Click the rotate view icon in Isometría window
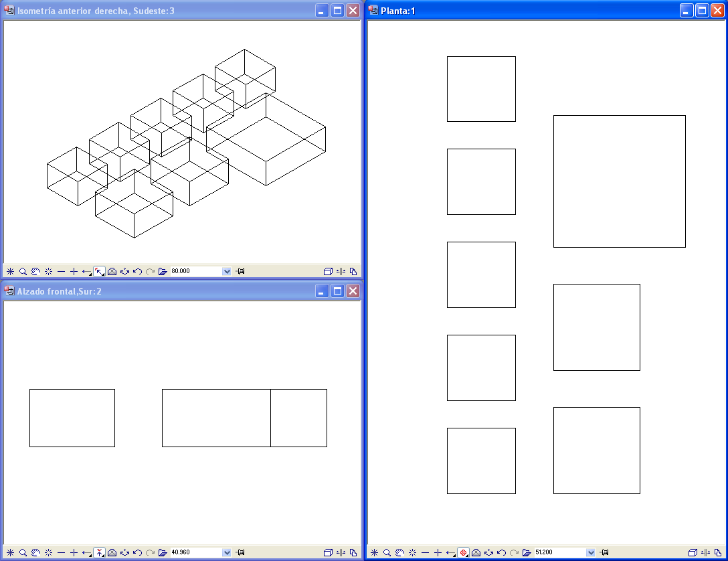The image size is (728, 561). tap(124, 272)
